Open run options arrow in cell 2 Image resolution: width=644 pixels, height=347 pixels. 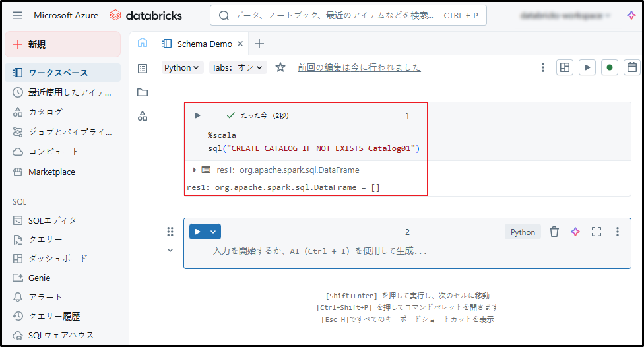tap(213, 232)
